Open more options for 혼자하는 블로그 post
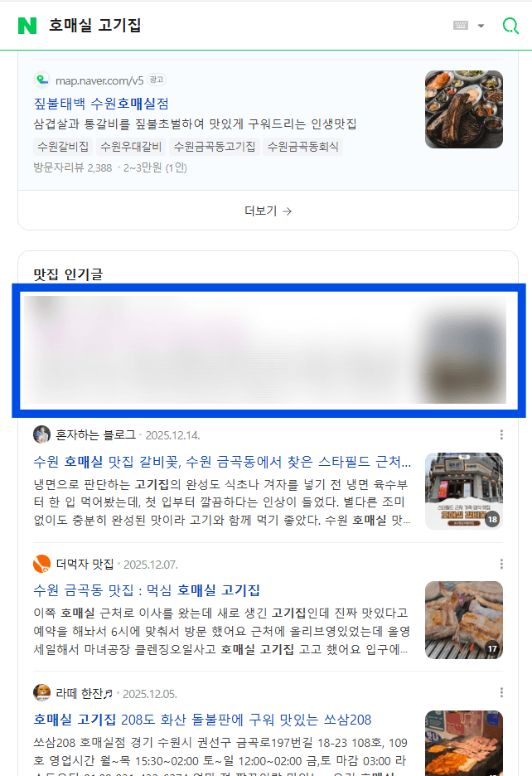The height and width of the screenshot is (776, 532). [x=501, y=434]
